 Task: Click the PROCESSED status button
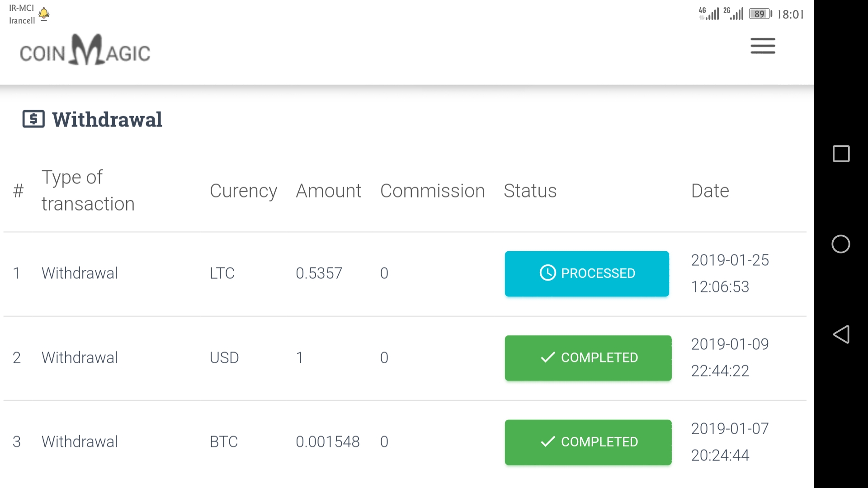click(587, 274)
